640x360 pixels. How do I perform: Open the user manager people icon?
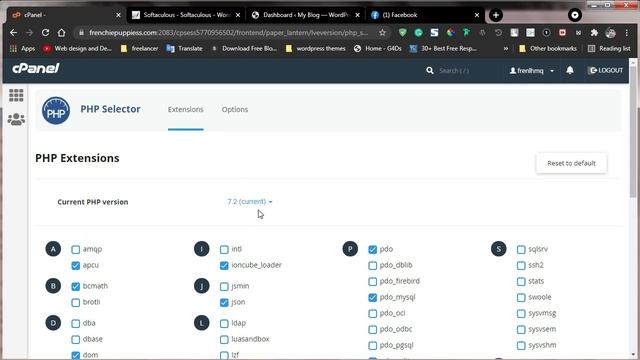16,119
